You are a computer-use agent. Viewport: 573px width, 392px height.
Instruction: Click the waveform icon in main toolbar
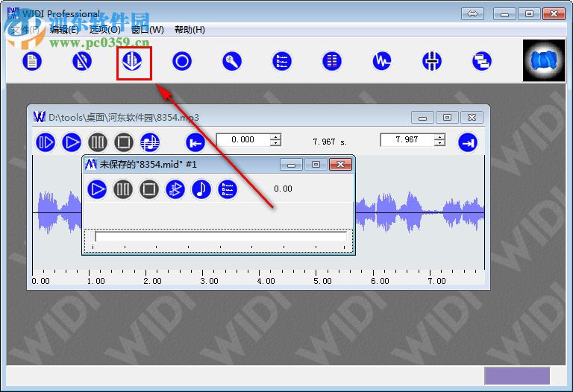tap(382, 61)
